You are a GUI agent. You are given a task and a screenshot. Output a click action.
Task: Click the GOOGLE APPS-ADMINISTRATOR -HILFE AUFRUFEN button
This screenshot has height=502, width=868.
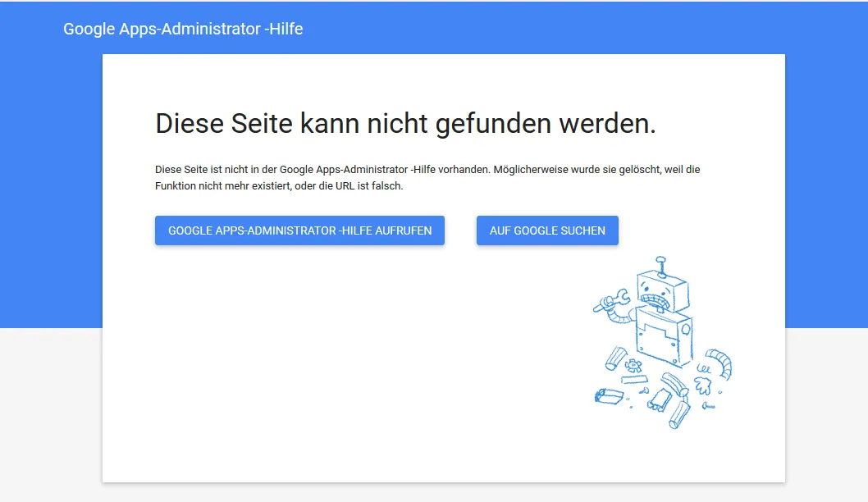click(299, 230)
